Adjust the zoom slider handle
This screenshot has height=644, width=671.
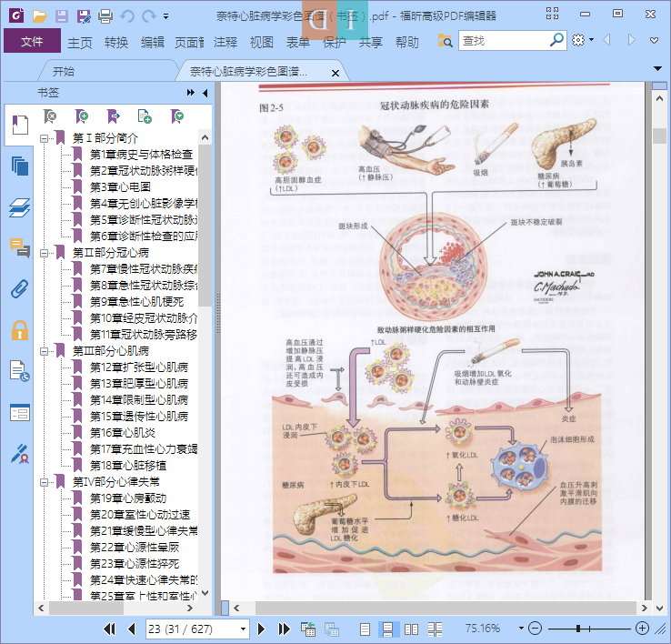[x=578, y=629]
